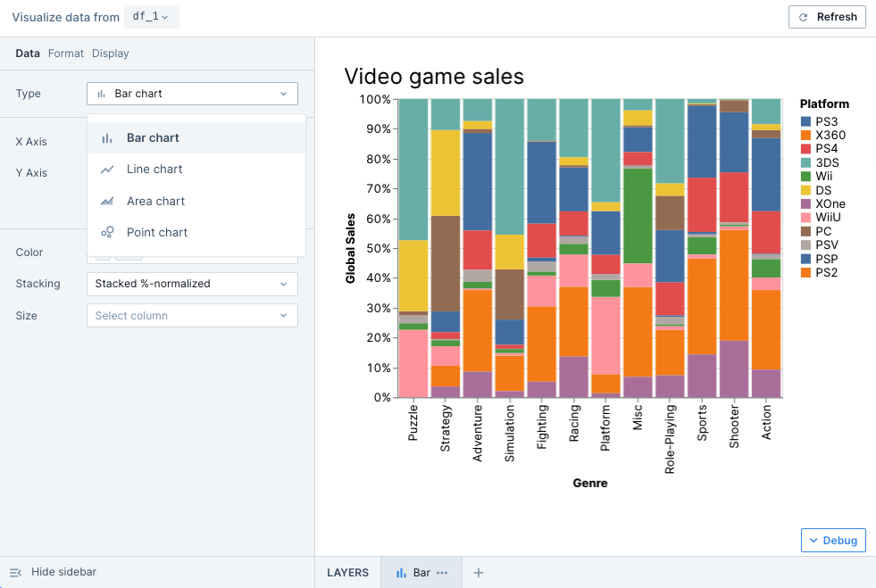Screen dimensions: 876x588
Task: Click the Point chart scatter icon
Action: click(x=107, y=232)
